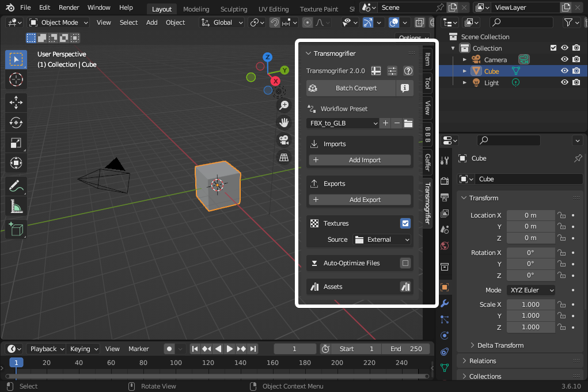Click the End frame field showing 250
Screen dimensions: 588x392
406,349
